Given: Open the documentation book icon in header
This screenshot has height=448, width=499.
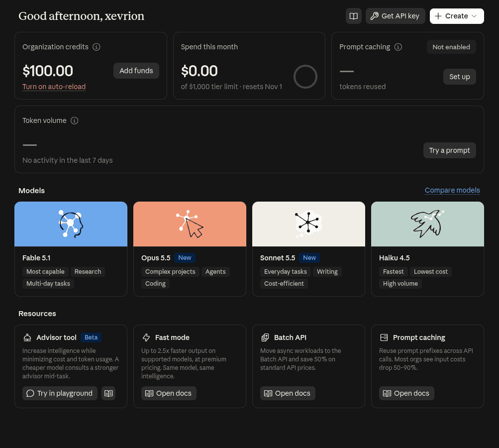Looking at the screenshot, I should 354,16.
